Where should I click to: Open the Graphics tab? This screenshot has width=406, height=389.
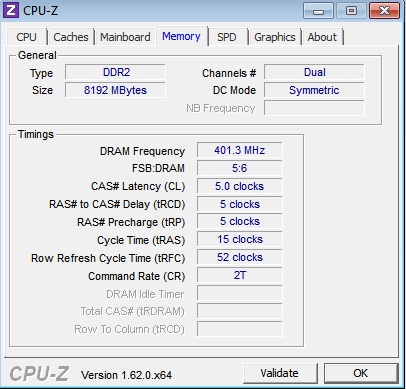pyautogui.click(x=275, y=37)
